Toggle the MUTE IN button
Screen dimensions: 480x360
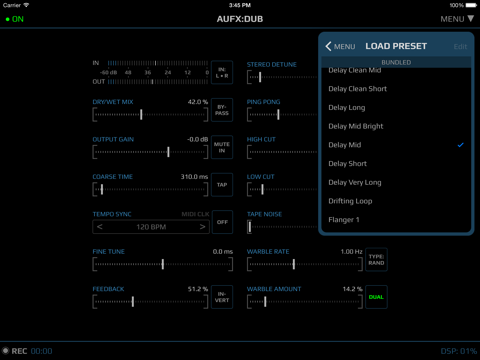(x=222, y=147)
